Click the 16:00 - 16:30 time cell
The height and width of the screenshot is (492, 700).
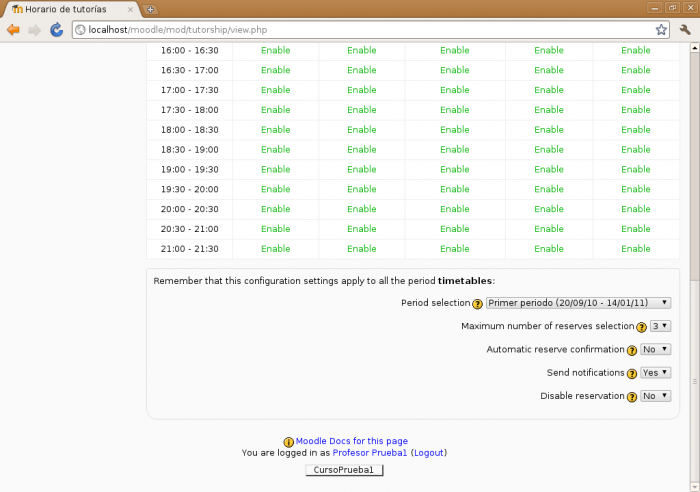pos(190,50)
